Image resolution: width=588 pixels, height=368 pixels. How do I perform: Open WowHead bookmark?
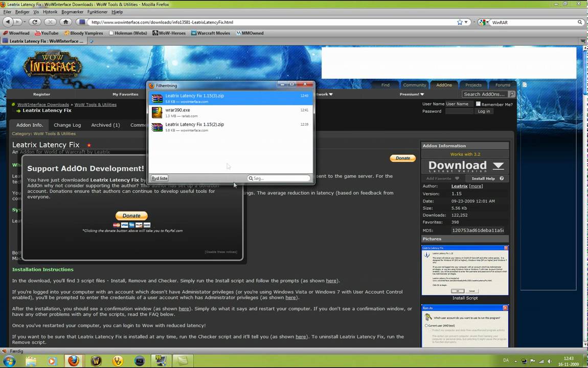tap(16, 33)
